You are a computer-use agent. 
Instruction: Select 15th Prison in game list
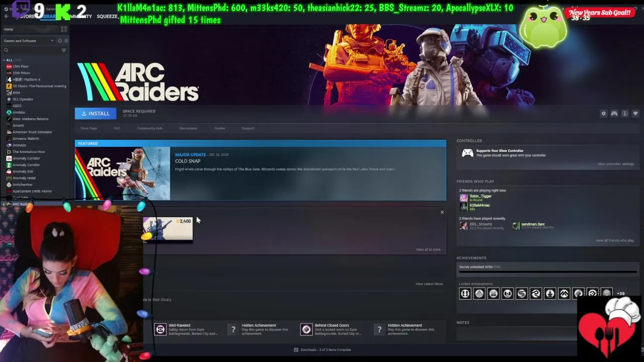tap(21, 73)
